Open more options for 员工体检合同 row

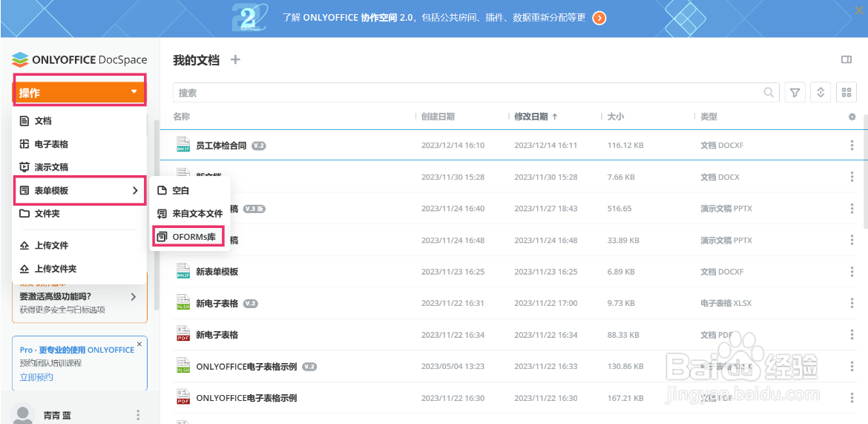(x=852, y=146)
